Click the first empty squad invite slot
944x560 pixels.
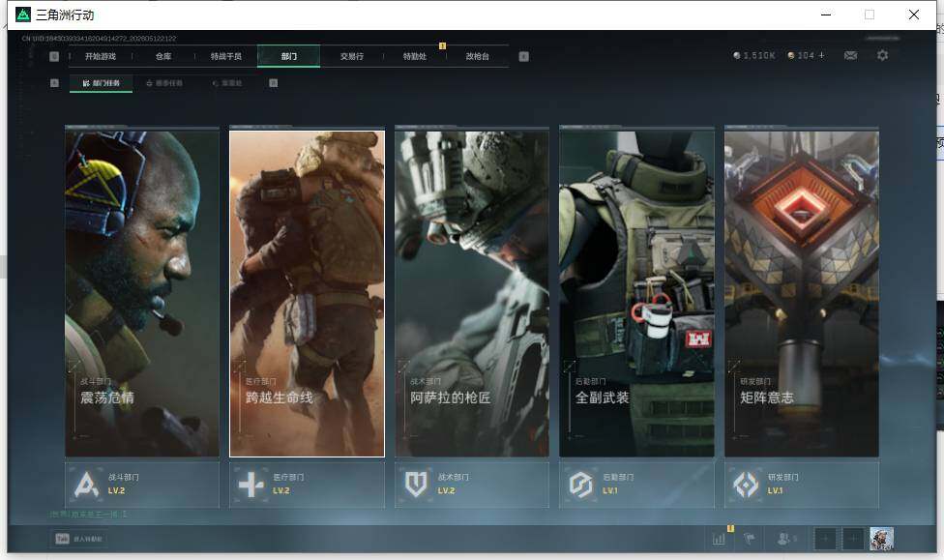[x=825, y=539]
